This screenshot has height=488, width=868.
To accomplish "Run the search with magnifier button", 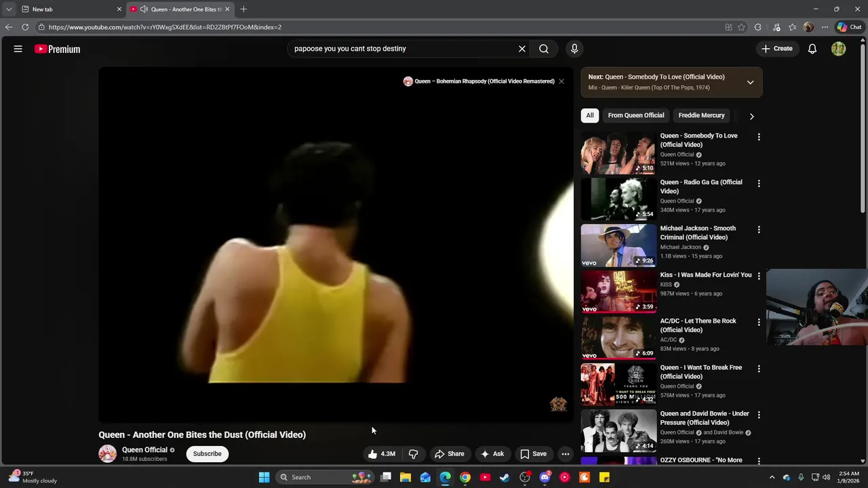I will (x=544, y=49).
